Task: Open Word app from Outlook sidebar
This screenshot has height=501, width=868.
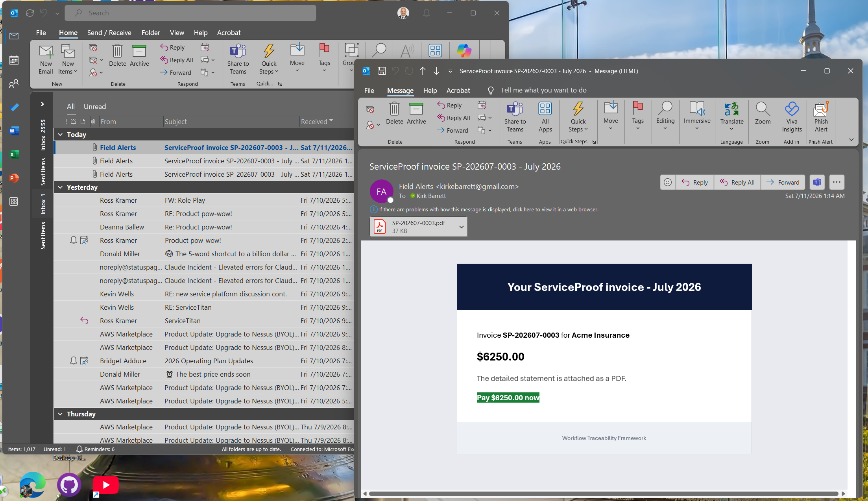Action: coord(14,131)
